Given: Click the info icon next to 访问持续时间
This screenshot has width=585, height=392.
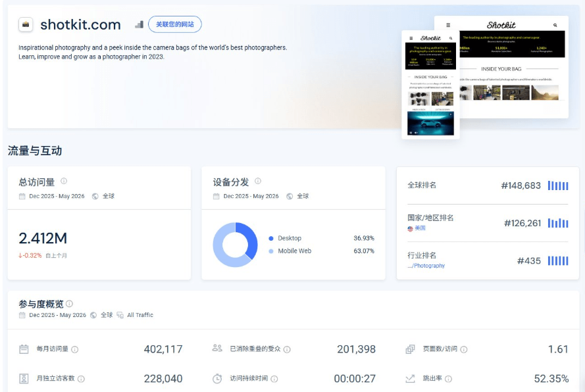Looking at the screenshot, I should [274, 379].
